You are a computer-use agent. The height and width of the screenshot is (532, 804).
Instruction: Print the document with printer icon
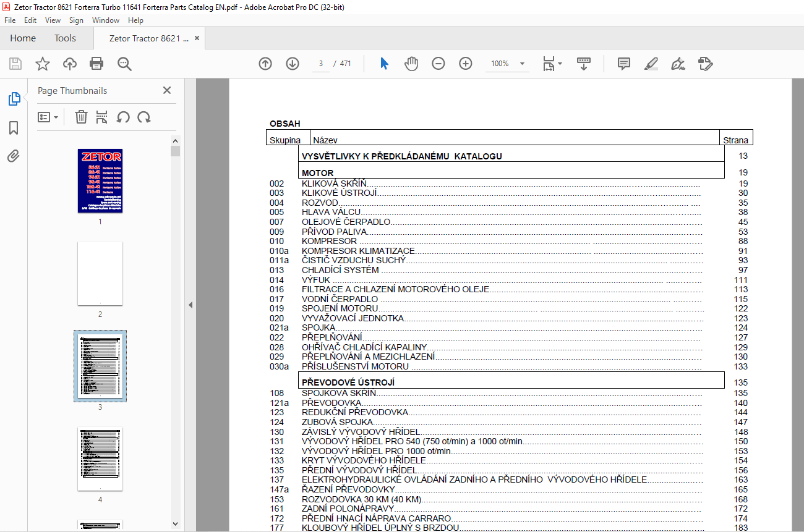coord(96,64)
